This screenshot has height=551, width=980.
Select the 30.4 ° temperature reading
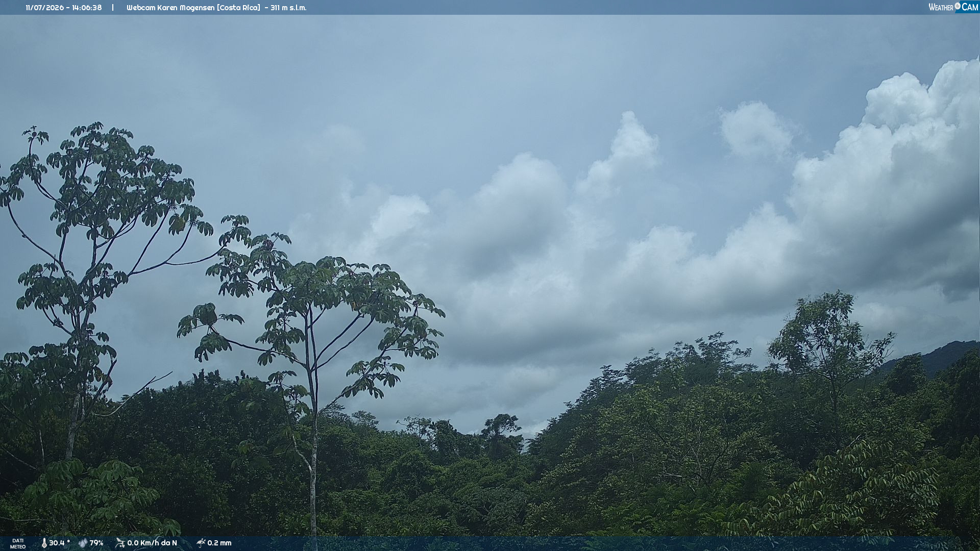59,543
